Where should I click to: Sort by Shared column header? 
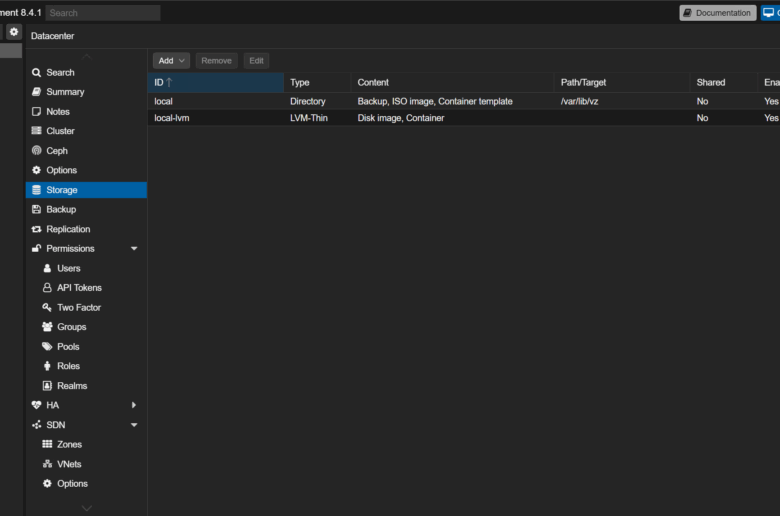point(724,83)
